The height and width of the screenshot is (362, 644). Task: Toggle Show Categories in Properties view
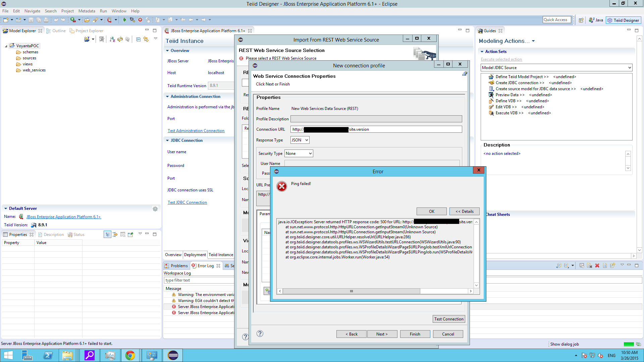point(107,235)
